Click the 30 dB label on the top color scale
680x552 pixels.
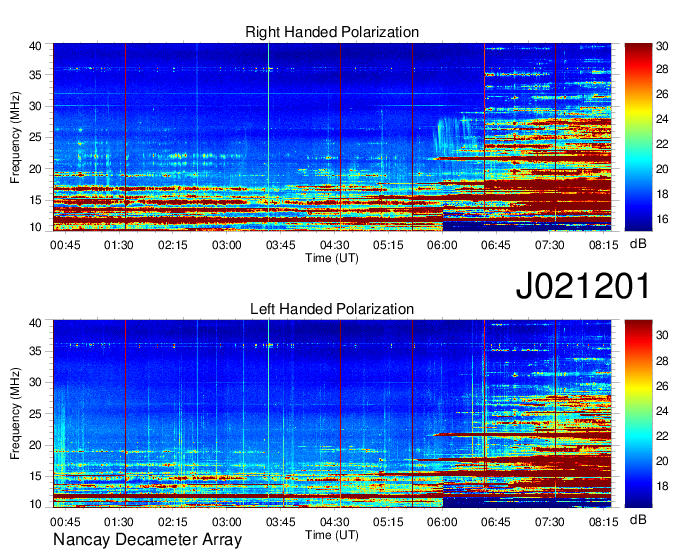[x=662, y=46]
